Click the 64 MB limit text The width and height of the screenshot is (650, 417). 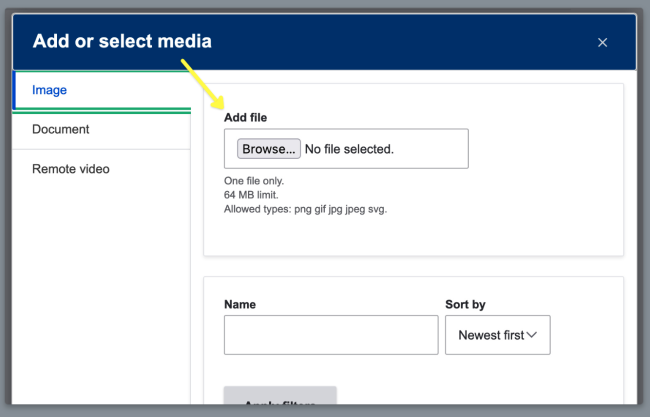click(251, 195)
